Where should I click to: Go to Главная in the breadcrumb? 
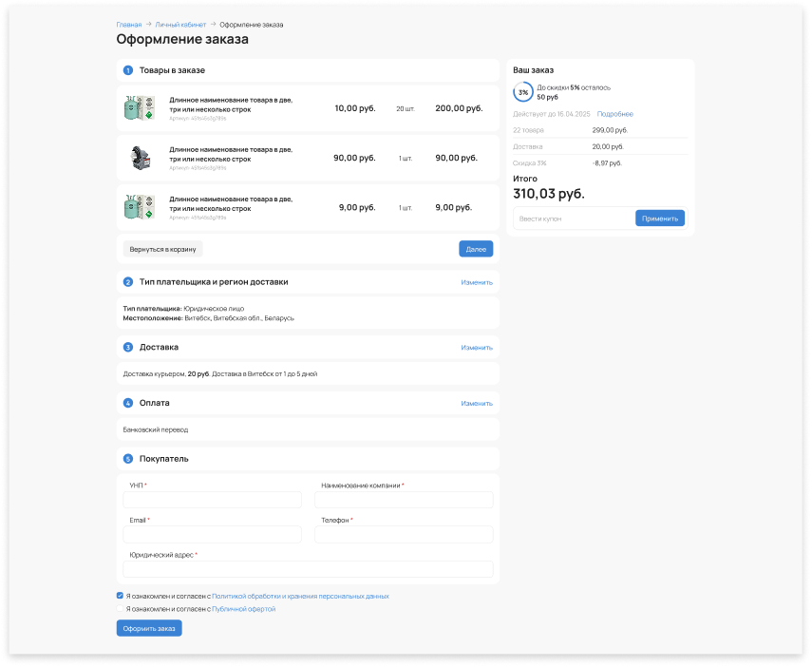[129, 25]
